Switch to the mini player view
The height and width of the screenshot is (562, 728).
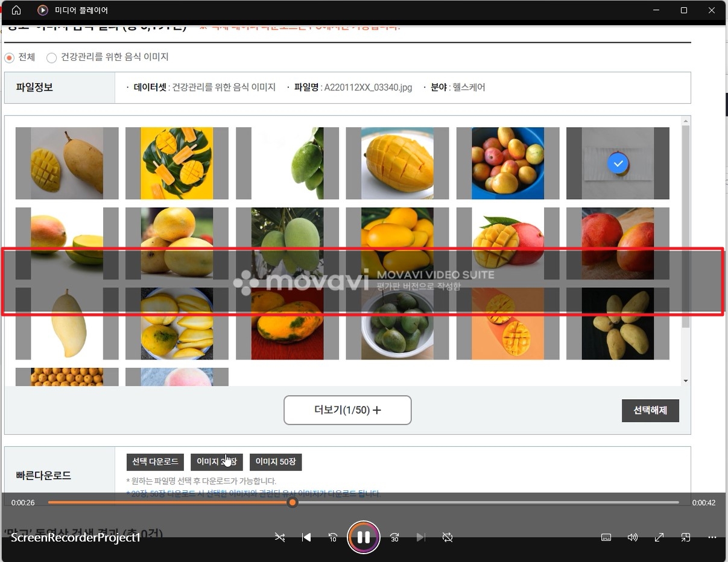pos(686,537)
